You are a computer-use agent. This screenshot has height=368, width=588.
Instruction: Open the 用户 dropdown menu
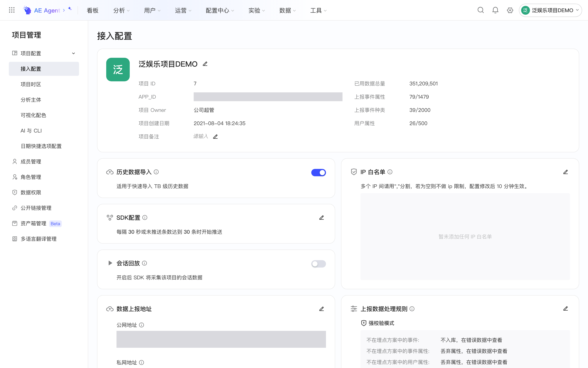point(152,10)
